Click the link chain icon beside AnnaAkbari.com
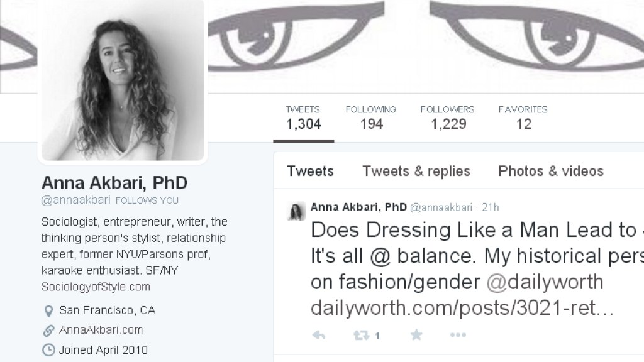The height and width of the screenshot is (362, 644). click(x=48, y=330)
